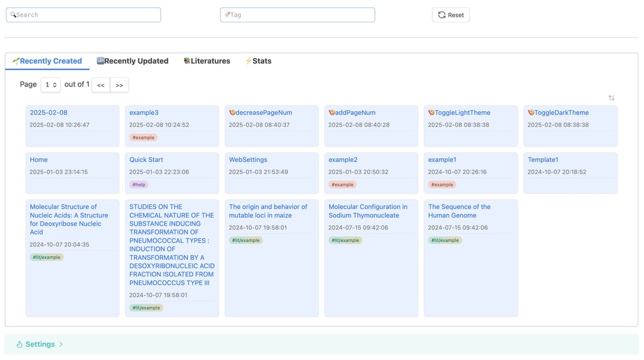Click timestamp 2025-01-03 23:14:15
644x360 pixels.
(59, 172)
